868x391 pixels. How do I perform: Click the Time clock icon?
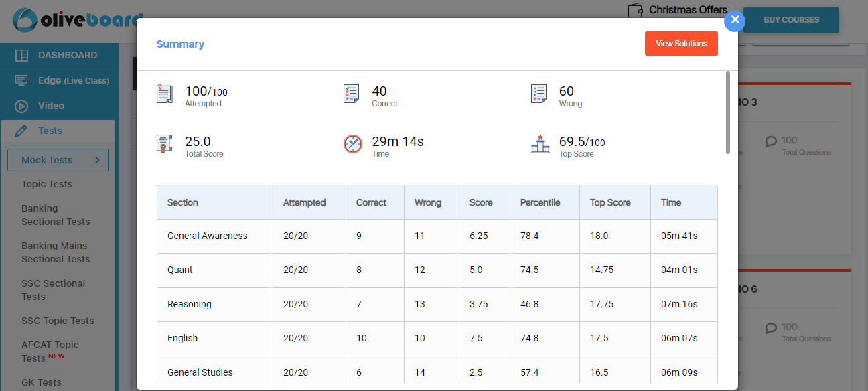352,144
